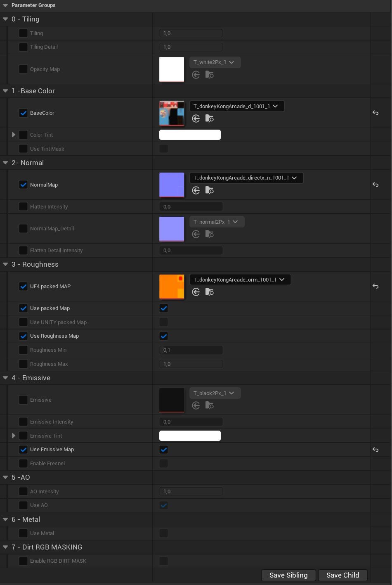Collapse the 7 - Dirt RGB MASKING group
Image resolution: width=392 pixels, height=585 pixels.
pos(5,547)
